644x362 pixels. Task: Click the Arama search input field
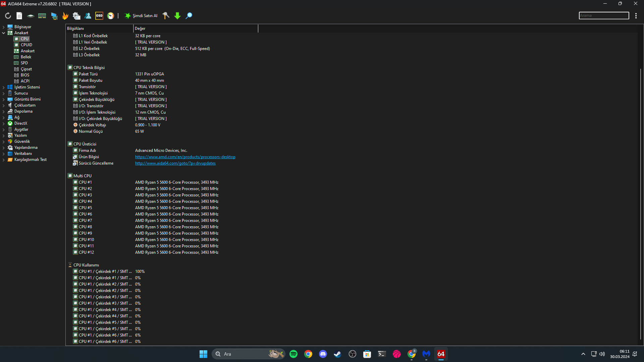pos(604,15)
